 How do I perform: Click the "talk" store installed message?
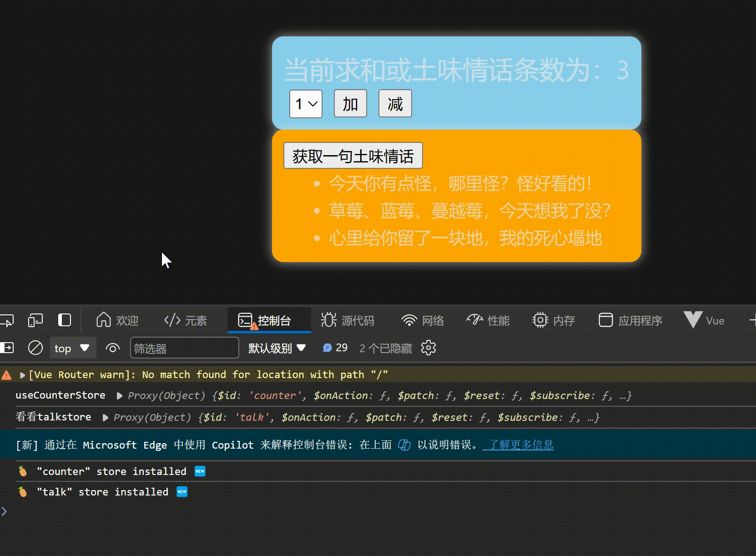point(103,492)
